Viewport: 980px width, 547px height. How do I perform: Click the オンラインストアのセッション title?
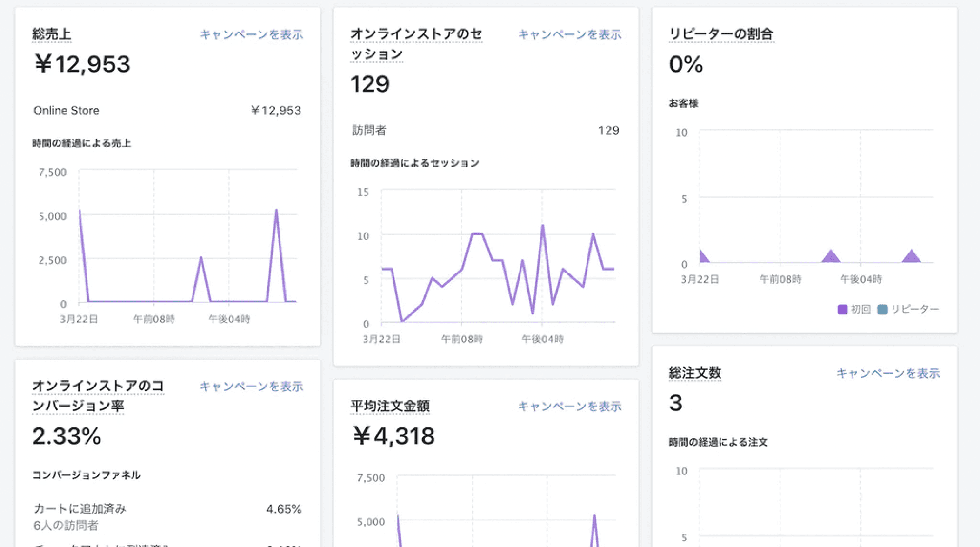[x=416, y=44]
